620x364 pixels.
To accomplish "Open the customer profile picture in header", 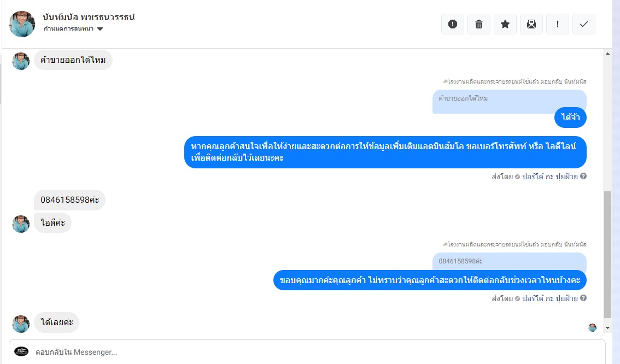I will point(22,24).
